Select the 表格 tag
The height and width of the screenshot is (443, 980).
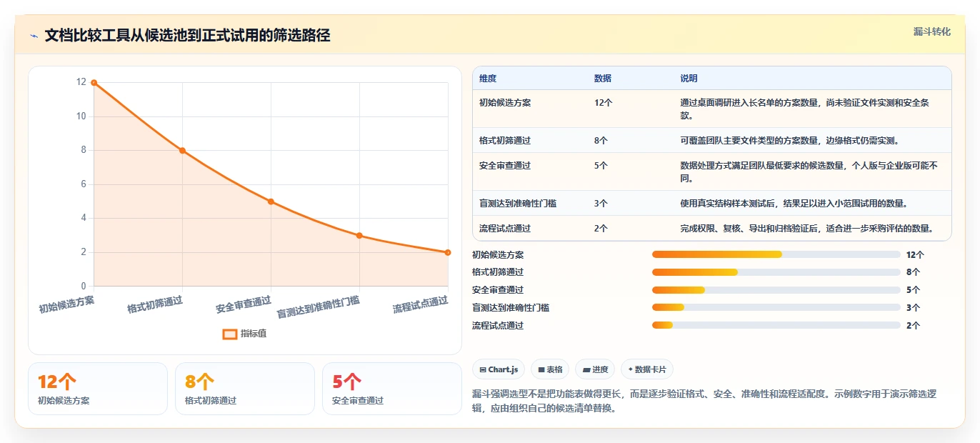550,369
